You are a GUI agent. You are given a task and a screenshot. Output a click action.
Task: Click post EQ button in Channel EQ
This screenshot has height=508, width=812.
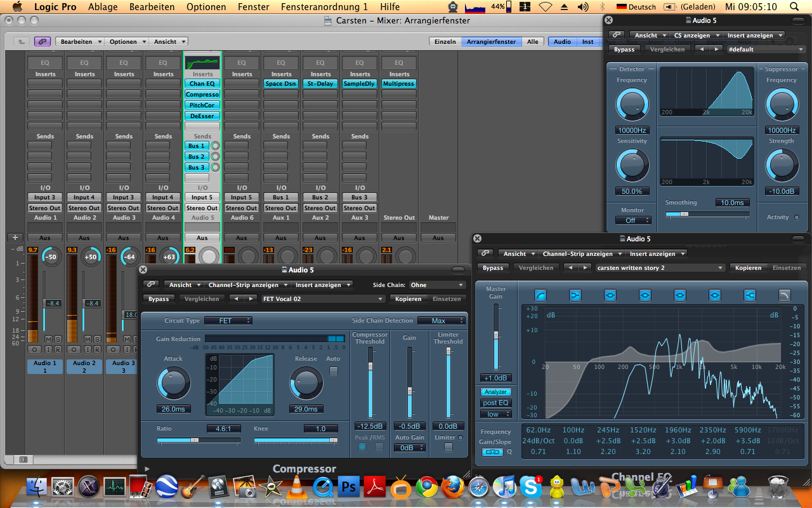(495, 403)
